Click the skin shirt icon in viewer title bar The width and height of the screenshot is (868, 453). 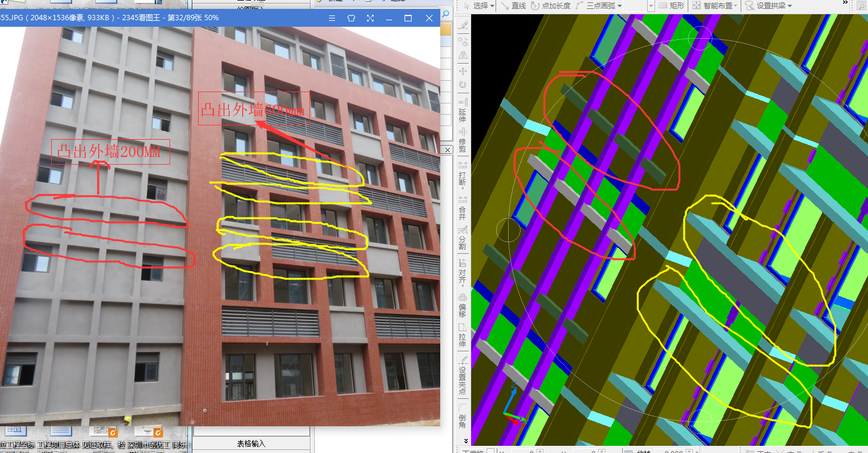pyautogui.click(x=351, y=18)
